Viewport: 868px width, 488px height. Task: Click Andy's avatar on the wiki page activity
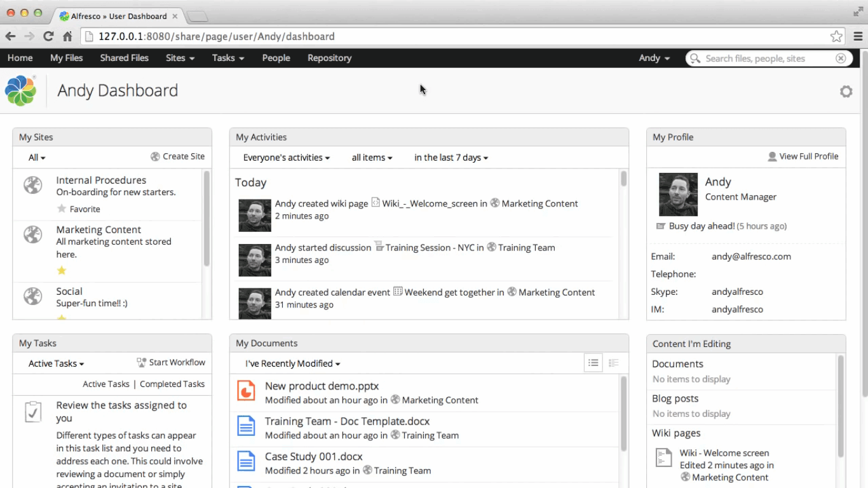(255, 215)
